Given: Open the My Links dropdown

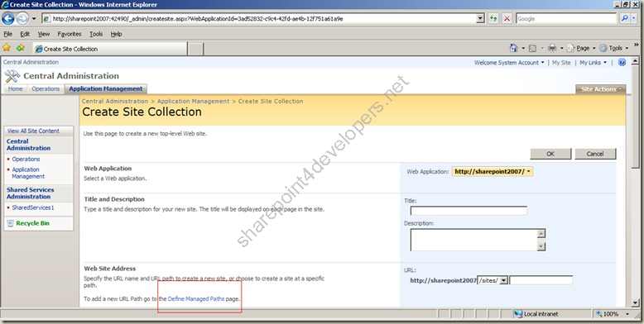Looking at the screenshot, I should point(593,63).
